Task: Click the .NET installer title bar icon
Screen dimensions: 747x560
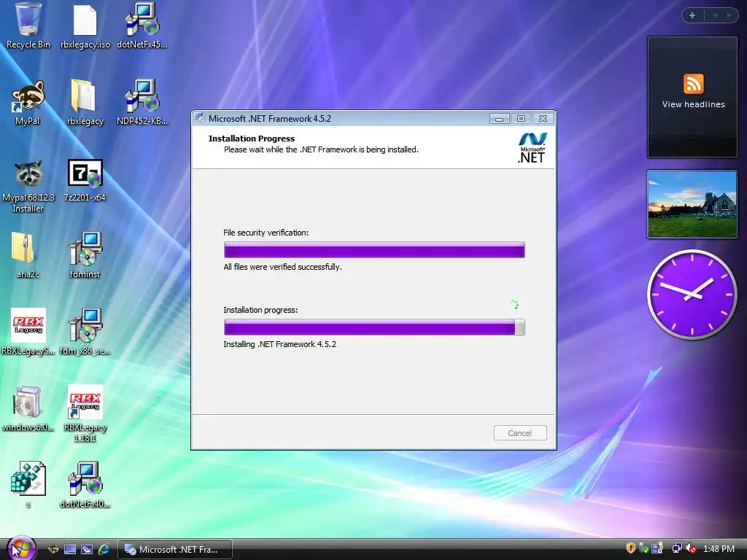Action: pos(200,118)
